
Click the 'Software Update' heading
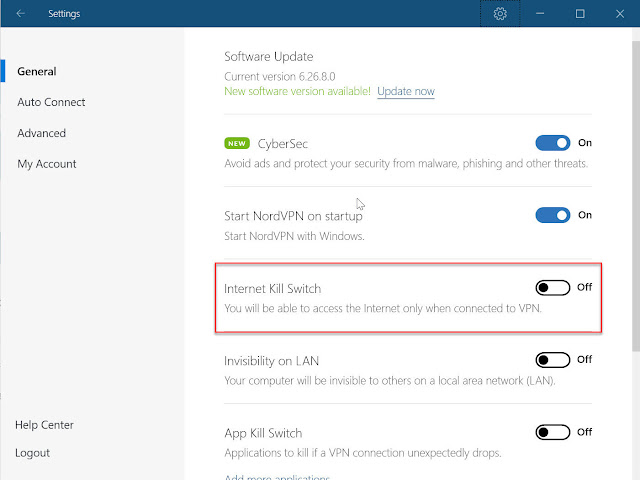click(x=269, y=57)
